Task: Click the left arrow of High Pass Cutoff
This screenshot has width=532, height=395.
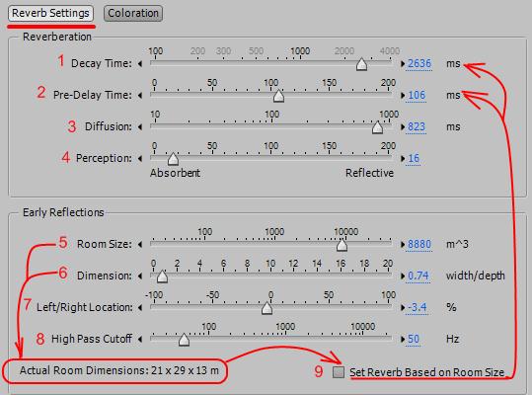Action: 140,339
